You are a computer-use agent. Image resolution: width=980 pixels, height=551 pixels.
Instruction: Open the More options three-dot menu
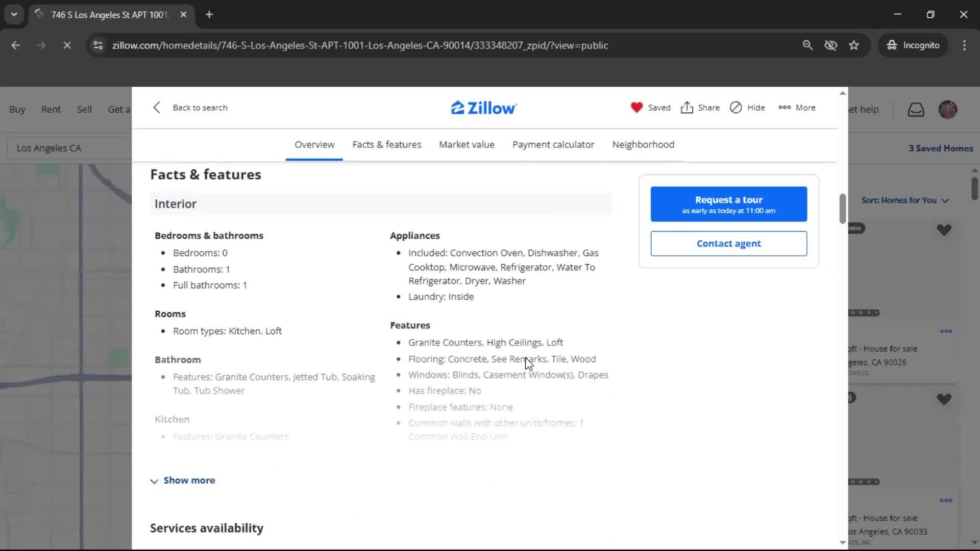(797, 108)
